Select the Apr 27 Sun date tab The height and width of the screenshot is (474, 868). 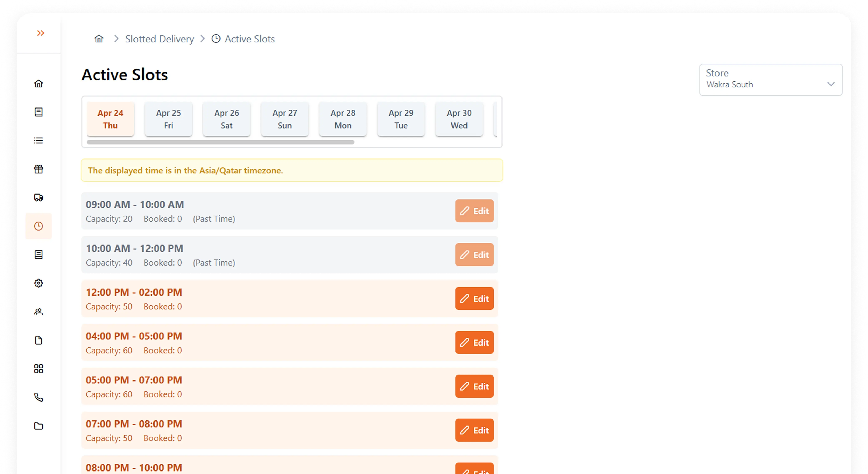[x=285, y=119]
